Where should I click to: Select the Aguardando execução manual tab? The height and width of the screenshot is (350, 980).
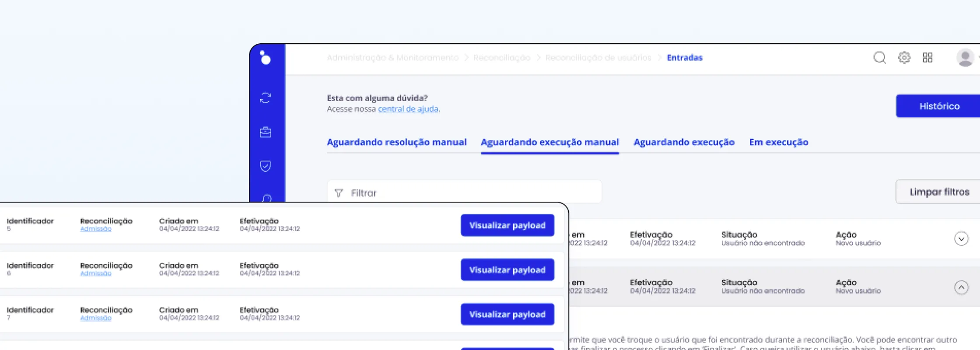coord(550,142)
